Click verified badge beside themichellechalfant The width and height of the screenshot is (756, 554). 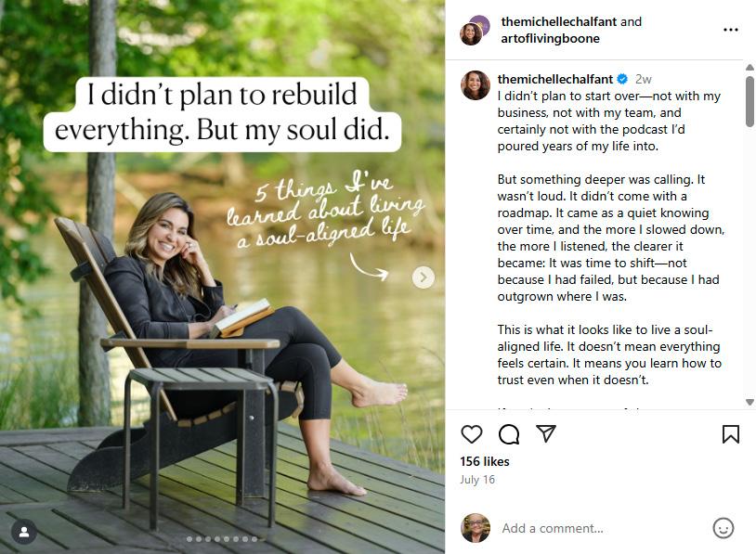tap(623, 80)
